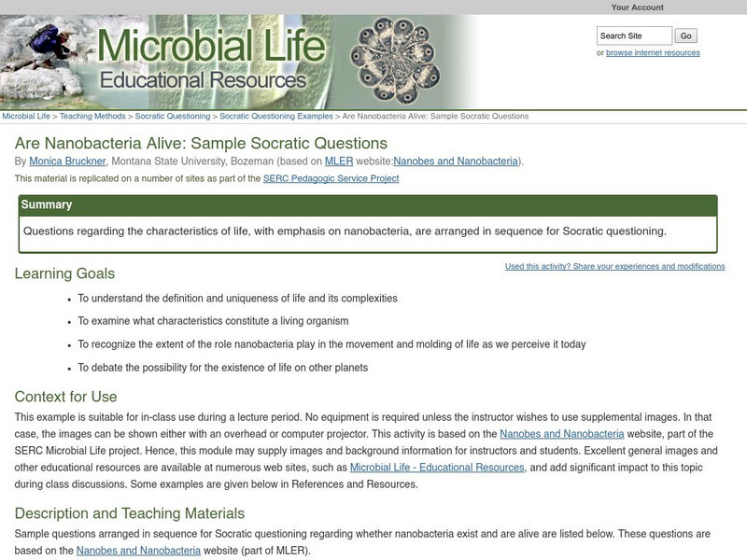
Task: Click the page scrollbar on the right edge
Action: [742, 280]
